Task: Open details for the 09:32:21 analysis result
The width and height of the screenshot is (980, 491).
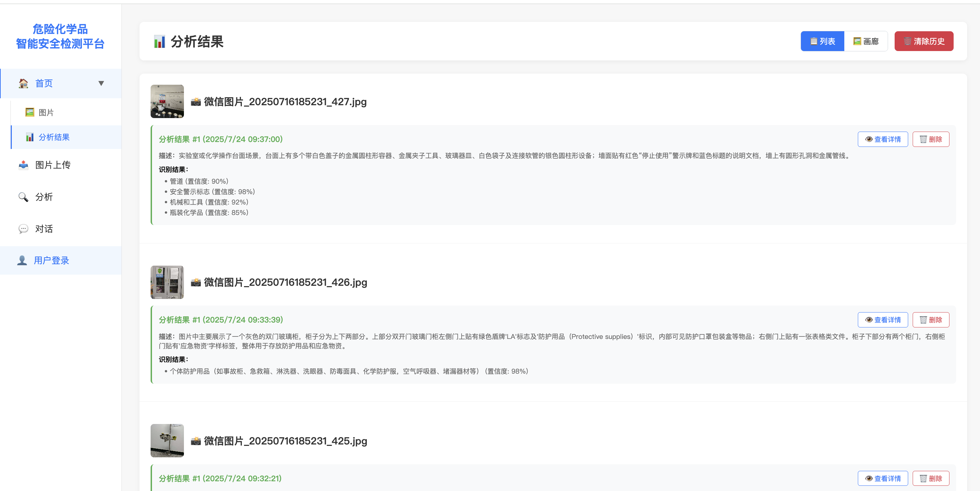Action: [882, 478]
